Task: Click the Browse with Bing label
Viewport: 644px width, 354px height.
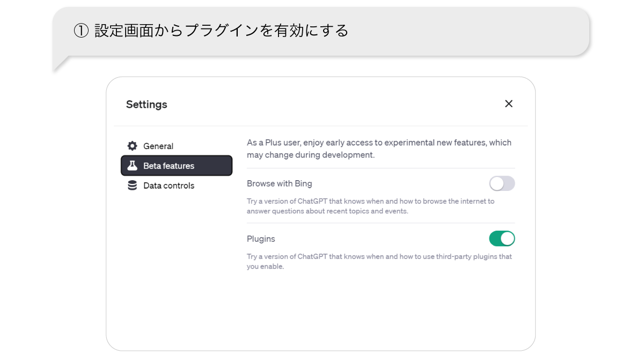Action: (x=279, y=183)
